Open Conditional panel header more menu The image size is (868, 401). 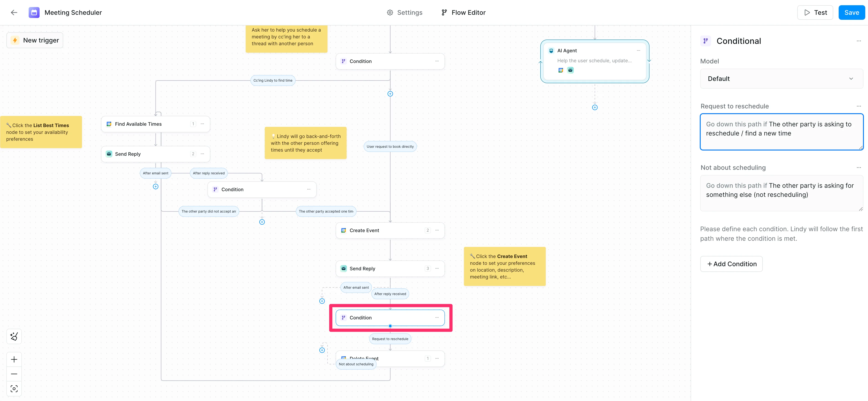pos(858,41)
